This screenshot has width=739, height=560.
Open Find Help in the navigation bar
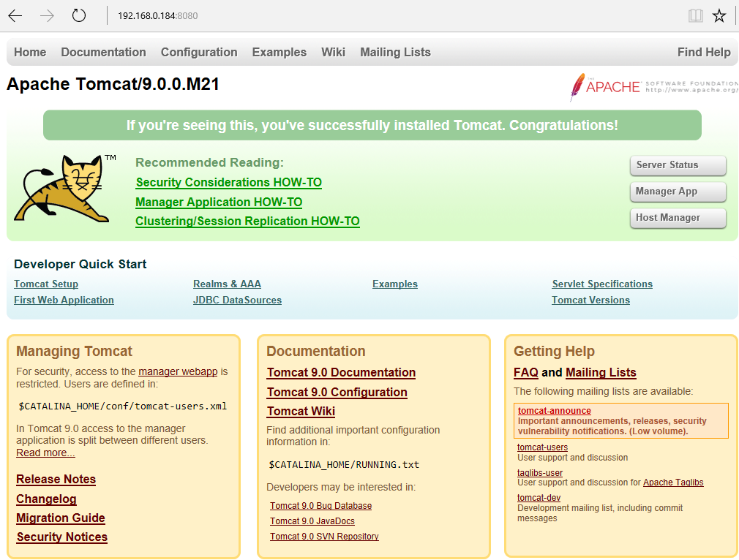pos(704,52)
